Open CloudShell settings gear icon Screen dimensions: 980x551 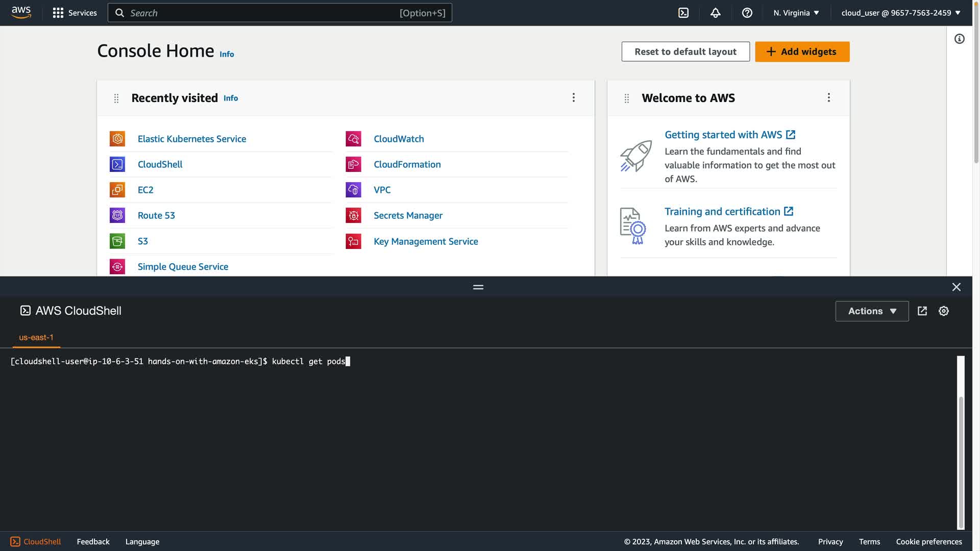943,311
